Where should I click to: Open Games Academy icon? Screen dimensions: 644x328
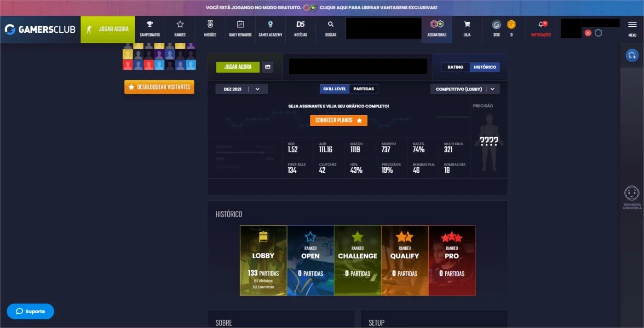270,24
